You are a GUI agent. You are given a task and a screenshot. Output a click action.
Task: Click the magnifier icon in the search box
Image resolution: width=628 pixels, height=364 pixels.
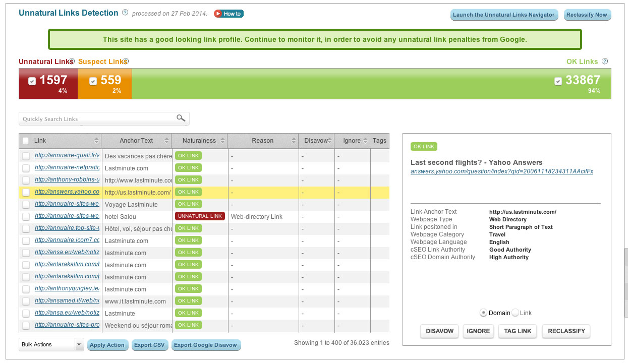[x=181, y=118]
